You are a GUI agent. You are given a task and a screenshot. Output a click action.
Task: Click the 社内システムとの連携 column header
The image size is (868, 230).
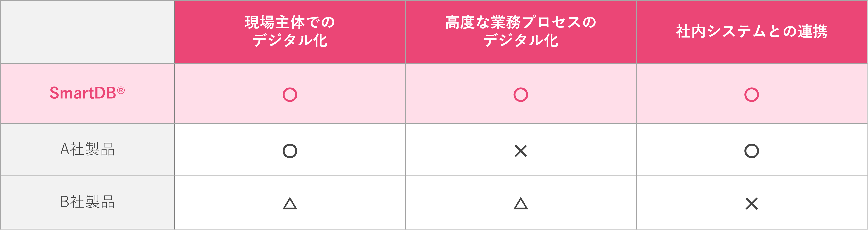click(x=752, y=32)
